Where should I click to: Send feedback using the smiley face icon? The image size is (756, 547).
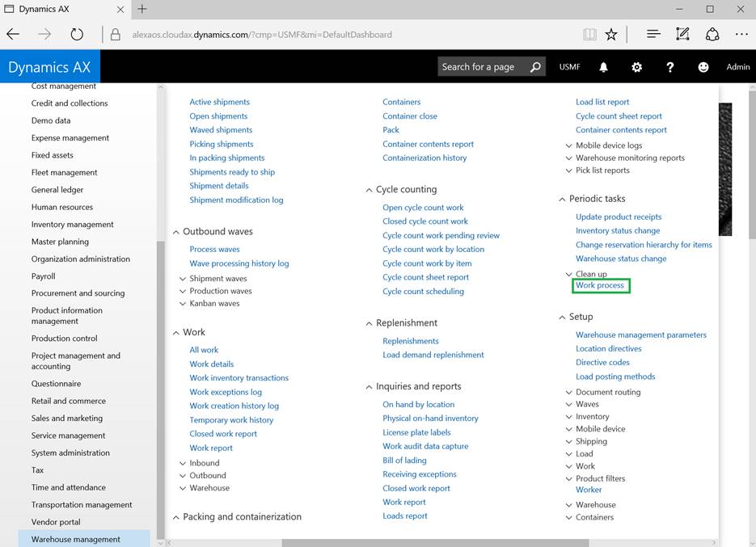[703, 66]
